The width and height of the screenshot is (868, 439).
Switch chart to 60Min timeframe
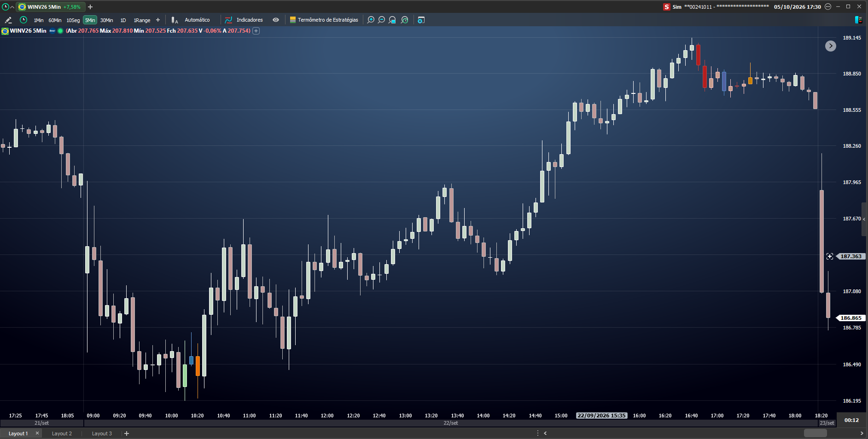(x=55, y=20)
